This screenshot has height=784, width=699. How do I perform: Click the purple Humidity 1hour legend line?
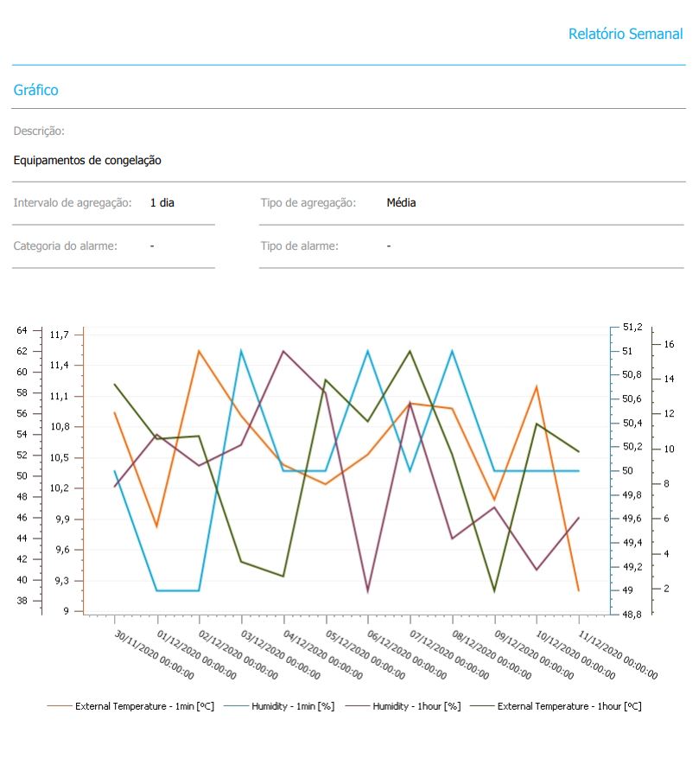click(x=357, y=706)
